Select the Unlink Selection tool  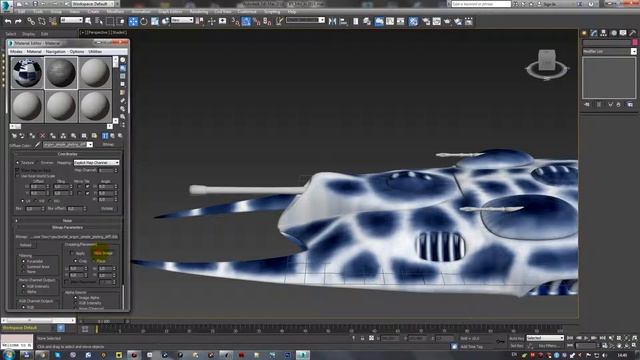pyautogui.click(x=42, y=21)
